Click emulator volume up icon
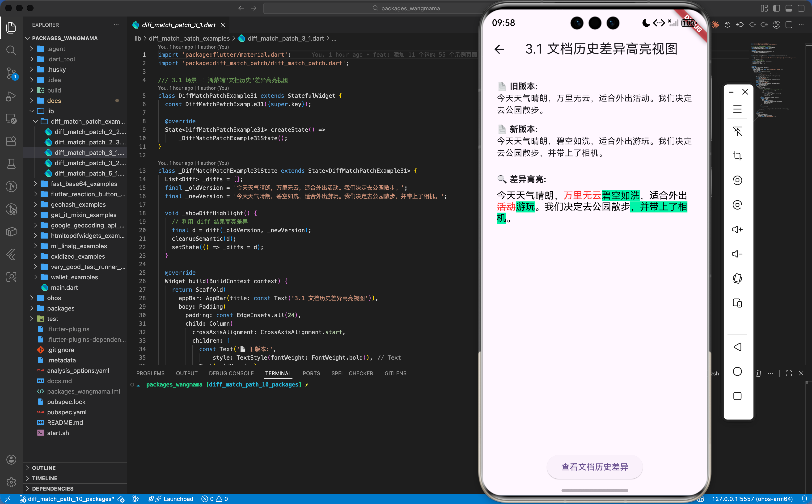812x504 pixels. click(737, 229)
